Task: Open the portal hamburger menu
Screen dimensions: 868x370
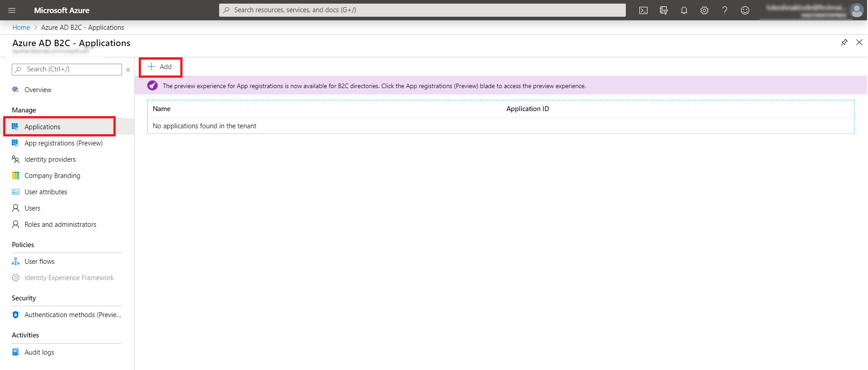Action: coord(12,10)
